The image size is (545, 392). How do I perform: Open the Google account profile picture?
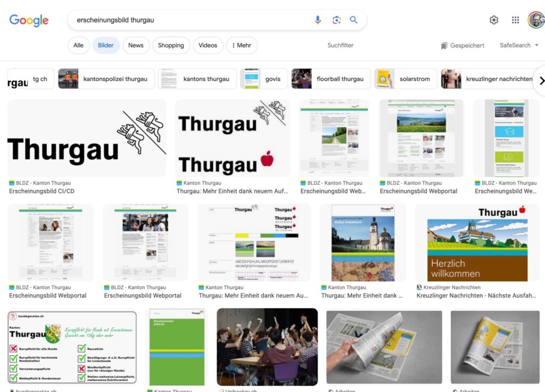(x=536, y=20)
